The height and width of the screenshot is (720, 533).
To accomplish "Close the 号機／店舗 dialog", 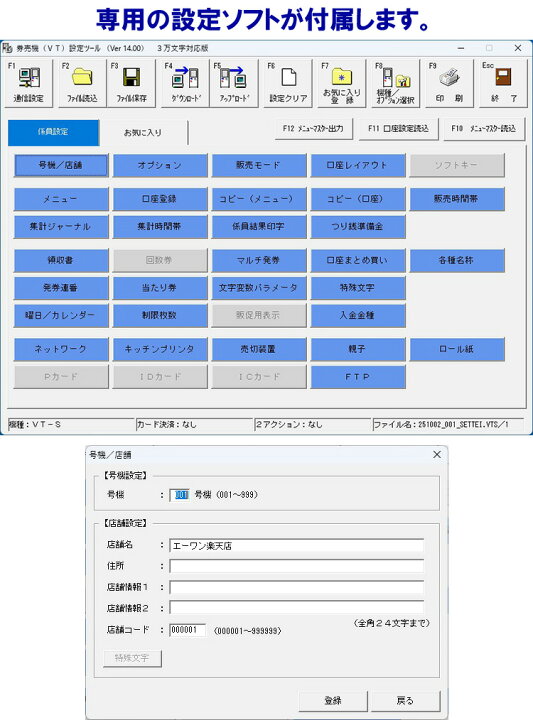I will click(x=437, y=455).
